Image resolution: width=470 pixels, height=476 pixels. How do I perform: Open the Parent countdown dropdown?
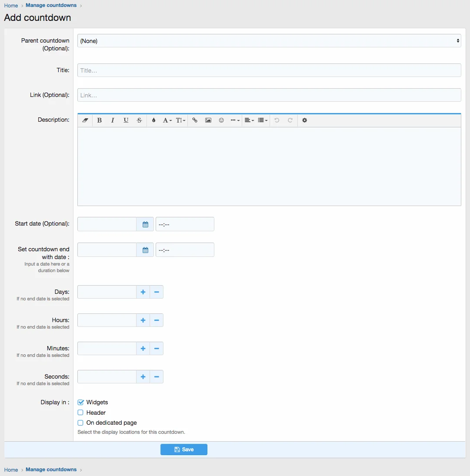[x=269, y=41]
